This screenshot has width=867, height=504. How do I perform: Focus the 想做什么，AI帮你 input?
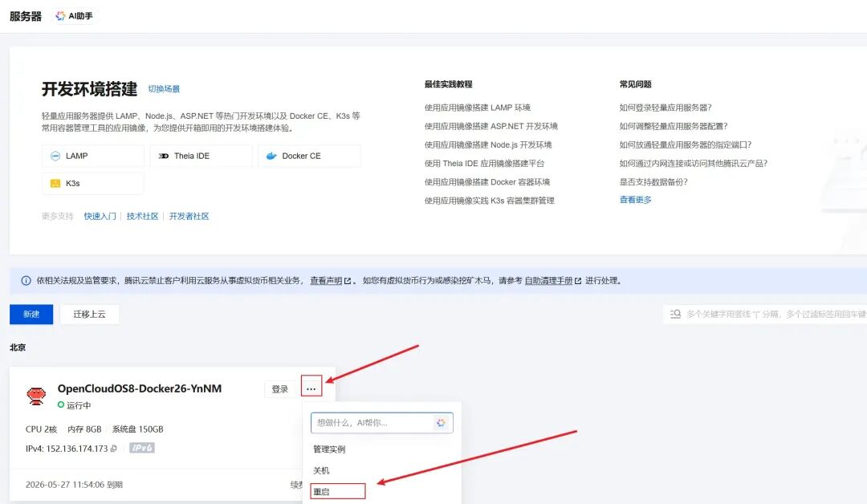382,423
